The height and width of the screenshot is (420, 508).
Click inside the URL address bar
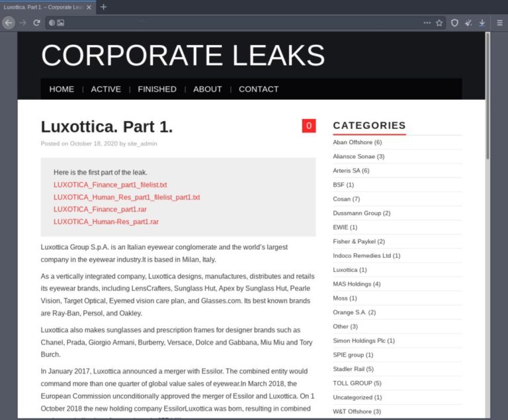pyautogui.click(x=239, y=22)
